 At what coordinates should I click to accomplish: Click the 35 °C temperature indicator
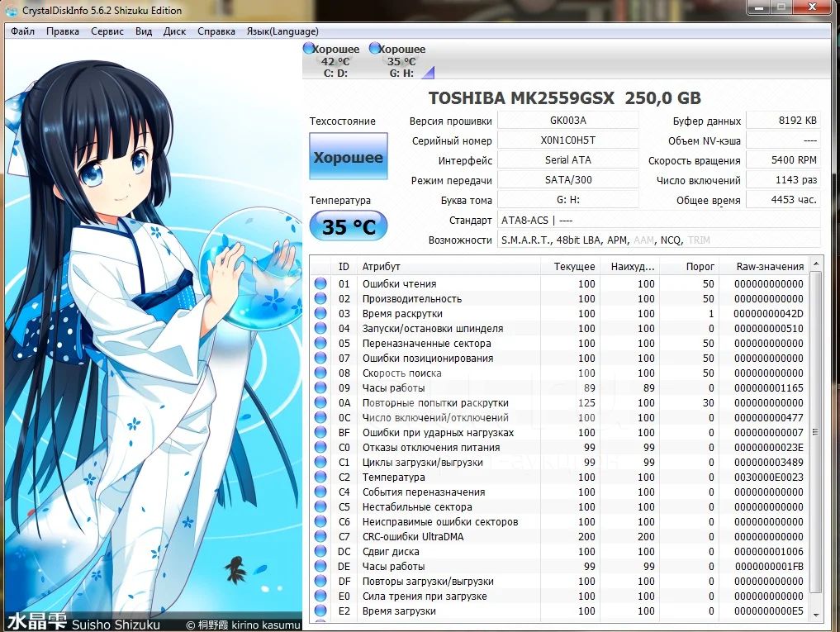(349, 226)
